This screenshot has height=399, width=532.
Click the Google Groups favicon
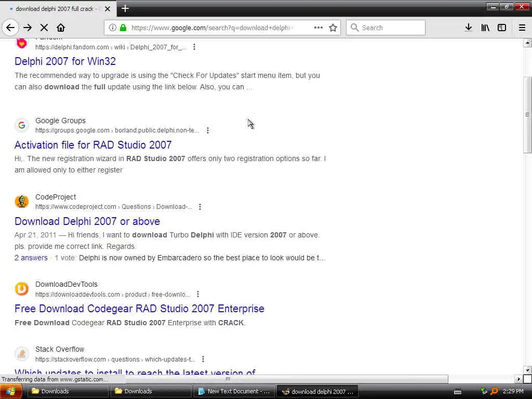click(22, 125)
